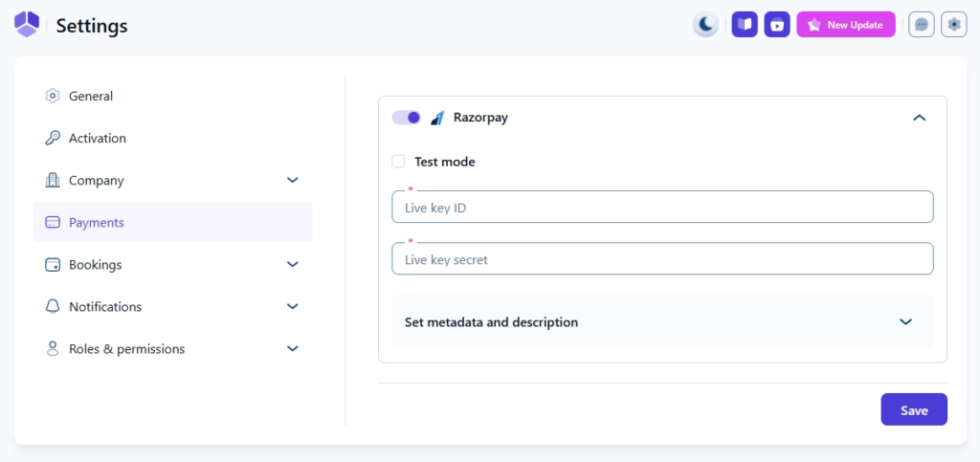Click the chat support bubble icon
The height and width of the screenshot is (462, 980).
point(922,25)
